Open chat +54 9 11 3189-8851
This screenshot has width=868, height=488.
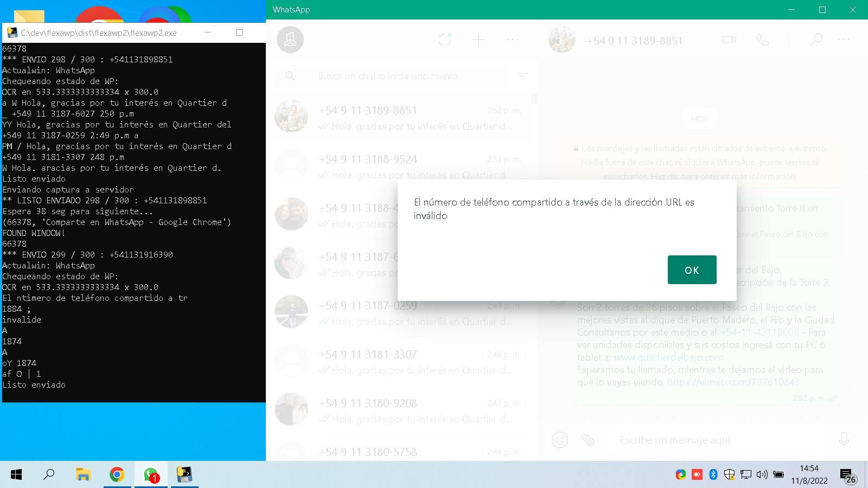(399, 117)
